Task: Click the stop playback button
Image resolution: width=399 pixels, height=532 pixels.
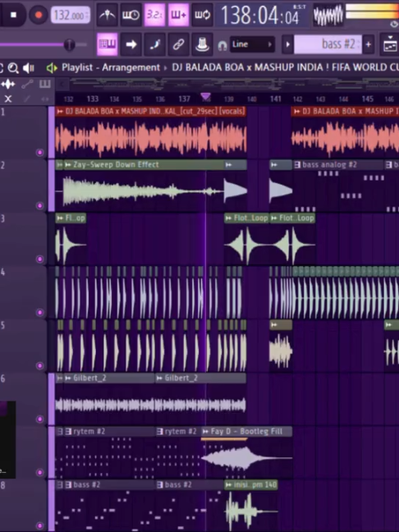Action: pyautogui.click(x=13, y=15)
